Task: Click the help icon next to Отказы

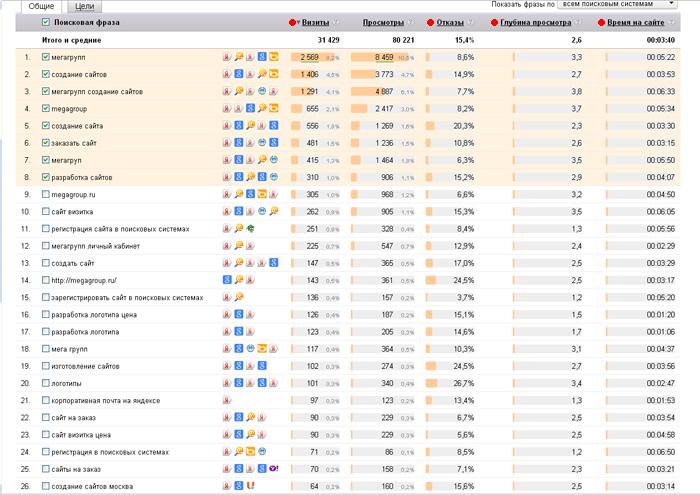Action: (x=470, y=22)
